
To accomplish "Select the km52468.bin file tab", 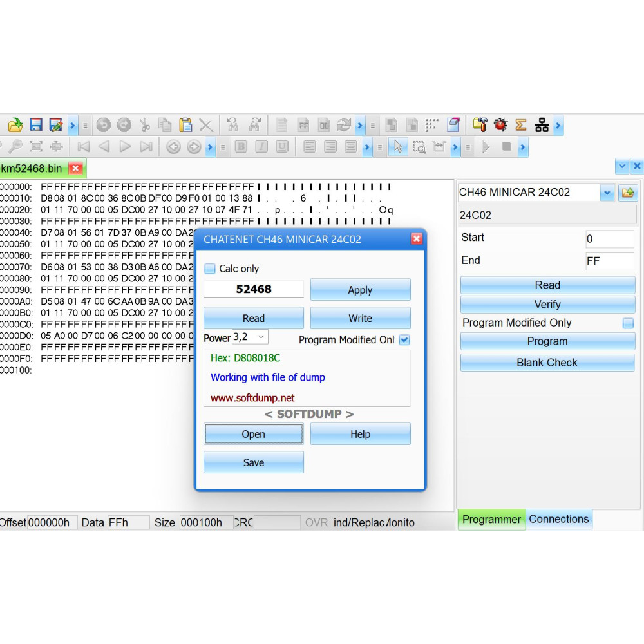I will click(31, 168).
